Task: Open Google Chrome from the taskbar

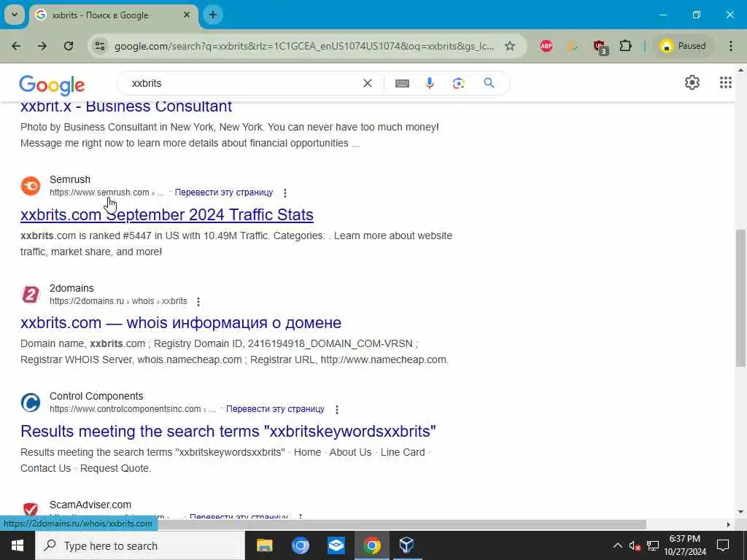Action: 371,545
